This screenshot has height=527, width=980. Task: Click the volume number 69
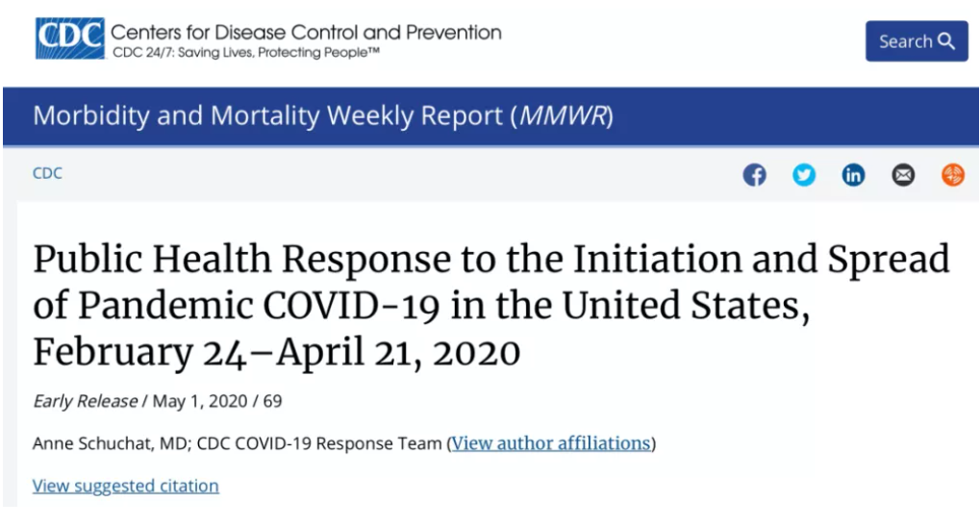[x=272, y=400]
